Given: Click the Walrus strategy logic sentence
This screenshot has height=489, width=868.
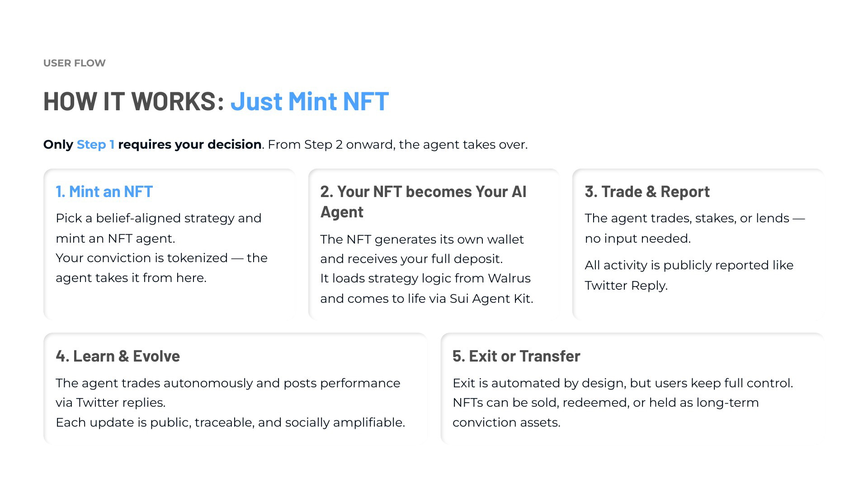Looking at the screenshot, I should [427, 288].
